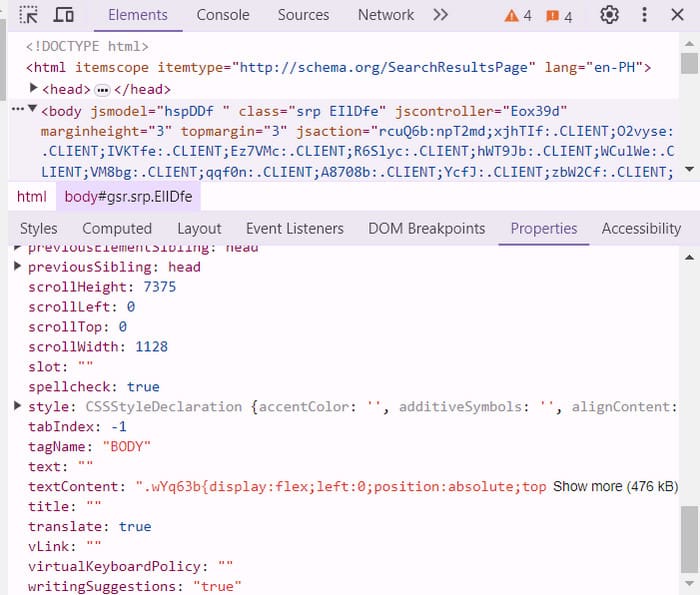
Task: Click the marginheight="3" attribute
Action: [106, 132]
